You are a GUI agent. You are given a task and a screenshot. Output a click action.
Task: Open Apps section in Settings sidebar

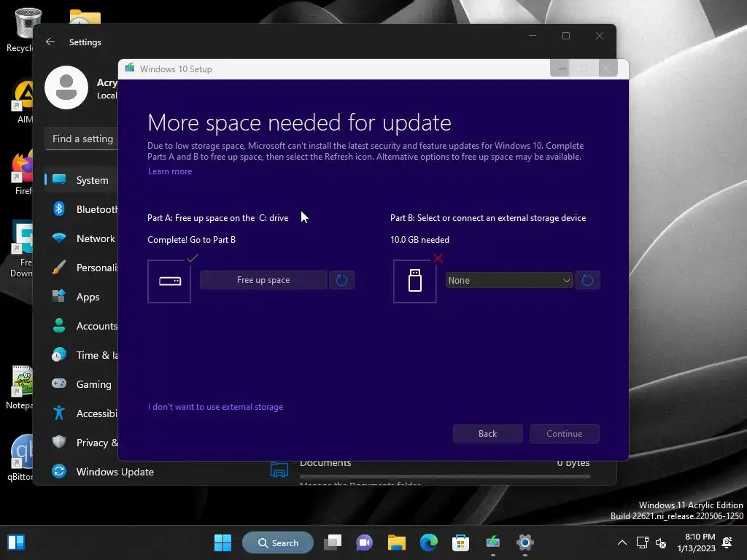81,297
